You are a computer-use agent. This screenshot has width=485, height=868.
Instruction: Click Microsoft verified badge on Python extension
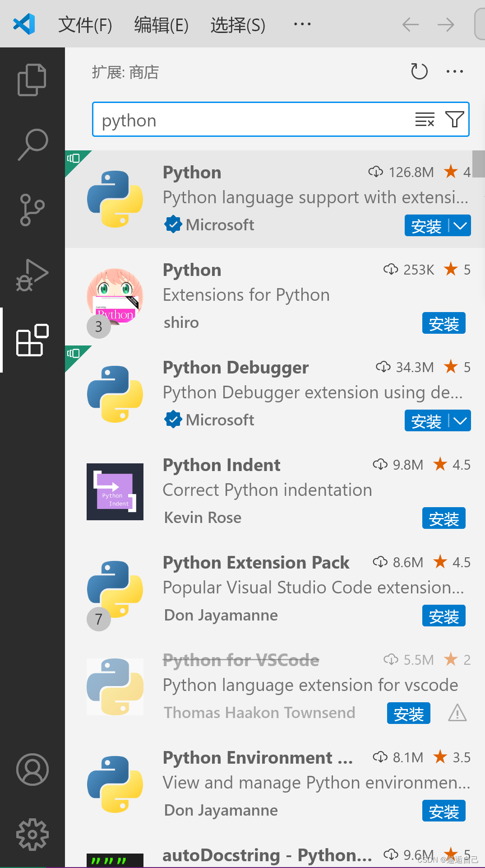[x=173, y=224]
